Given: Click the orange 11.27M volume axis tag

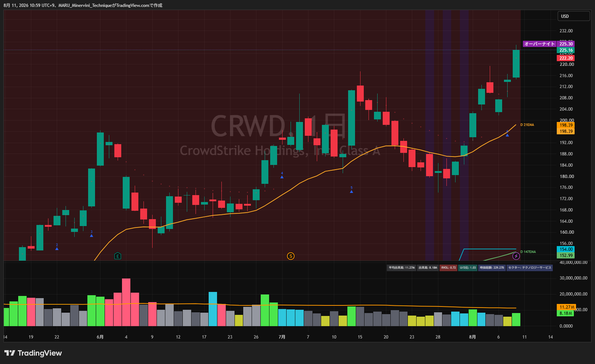Looking at the screenshot, I should click(566, 307).
